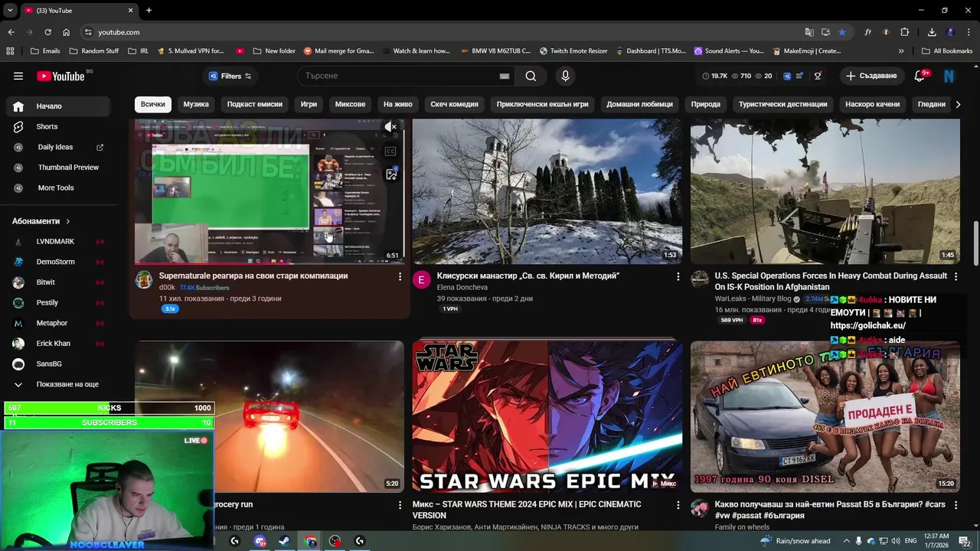Toggle captions on the video preview
This screenshot has height=551, width=980.
[x=390, y=152]
